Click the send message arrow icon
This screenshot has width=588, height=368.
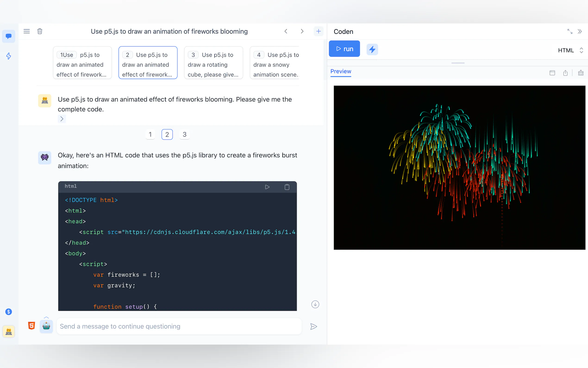[x=314, y=326]
